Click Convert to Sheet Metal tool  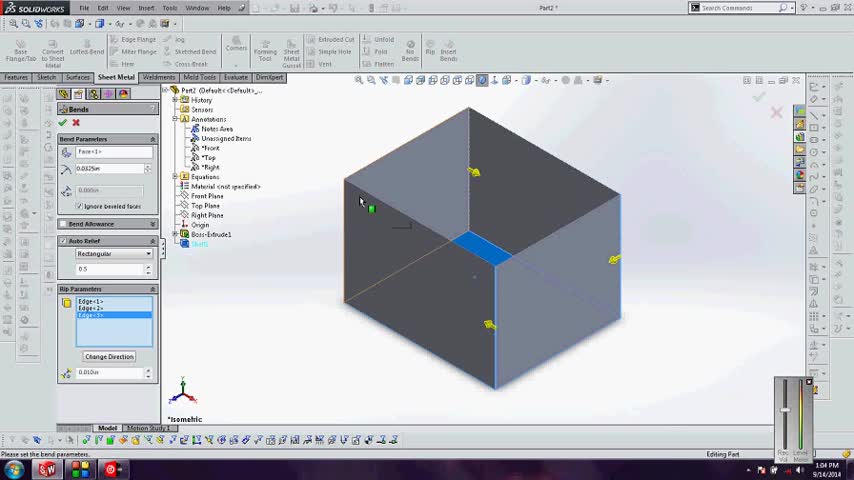coord(53,53)
